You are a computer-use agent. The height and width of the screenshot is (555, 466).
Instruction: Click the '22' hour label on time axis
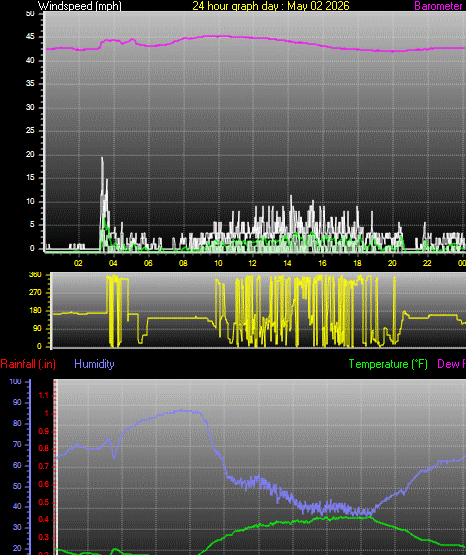tap(427, 263)
